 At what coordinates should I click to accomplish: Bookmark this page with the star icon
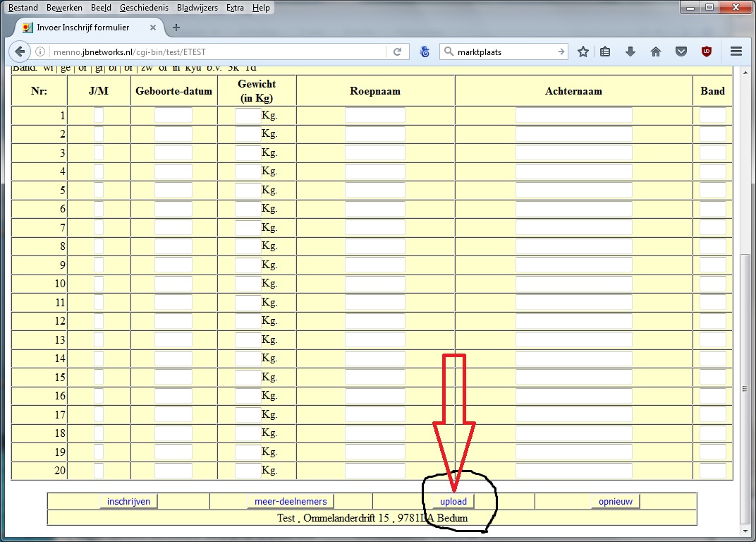pos(583,52)
